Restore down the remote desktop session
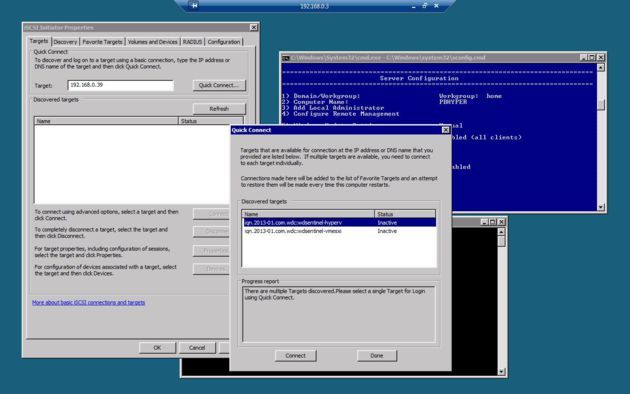The image size is (630, 394). click(x=424, y=6)
